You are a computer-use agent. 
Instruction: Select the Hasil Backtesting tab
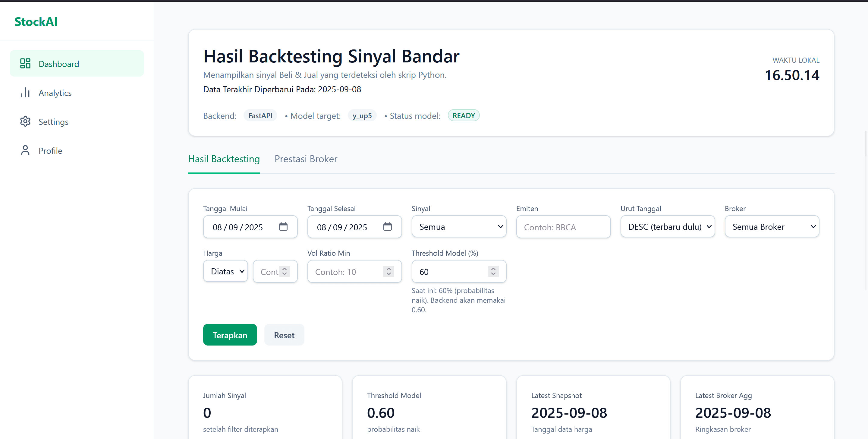pyautogui.click(x=224, y=159)
